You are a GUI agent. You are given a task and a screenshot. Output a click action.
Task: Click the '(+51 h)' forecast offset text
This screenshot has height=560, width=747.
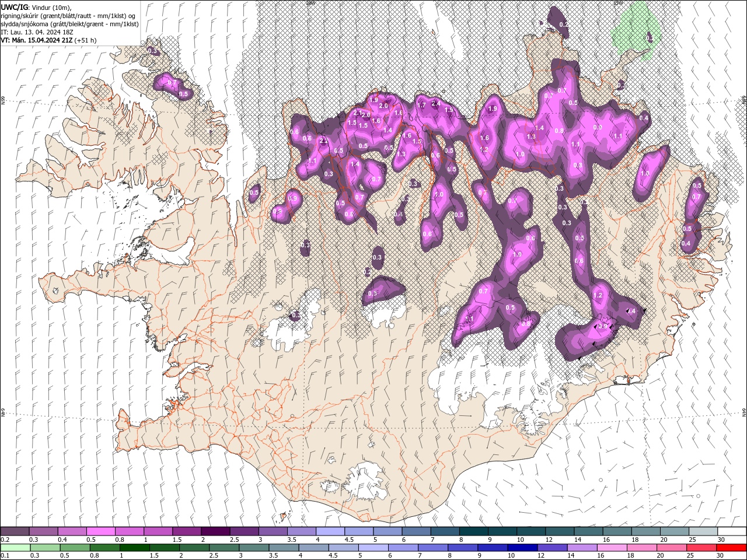click(x=86, y=40)
